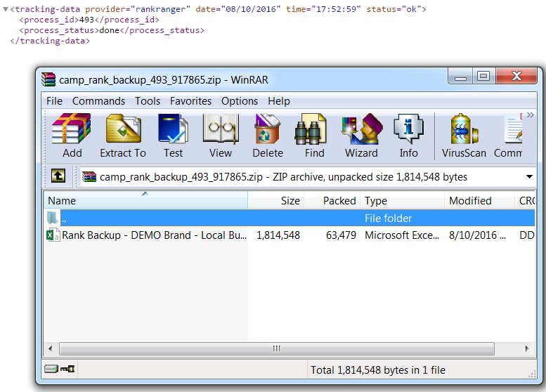The image size is (546, 392).
Task: Open the View file tool
Action: pyautogui.click(x=220, y=136)
